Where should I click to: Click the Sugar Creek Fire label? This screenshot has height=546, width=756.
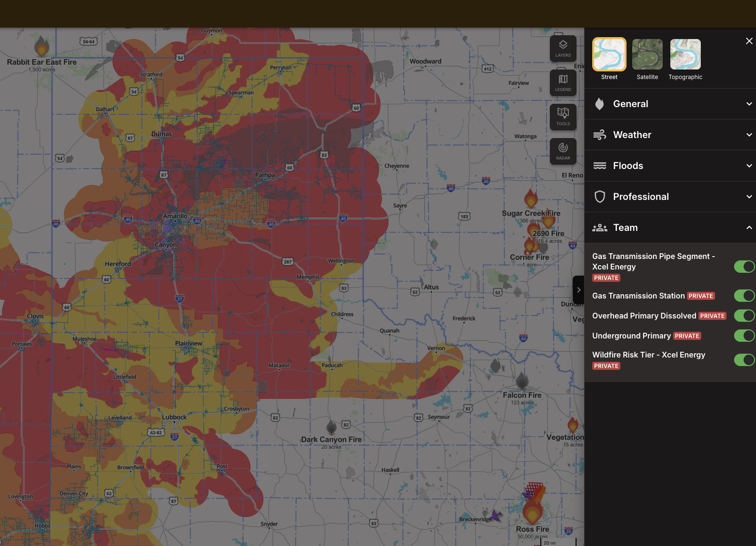pyautogui.click(x=531, y=213)
